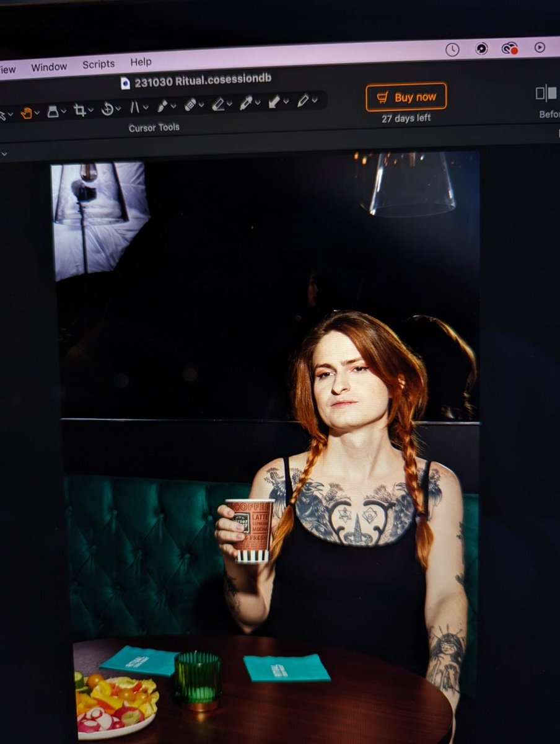The width and height of the screenshot is (560, 744).
Task: Open the Scripts menu
Action: [98, 64]
